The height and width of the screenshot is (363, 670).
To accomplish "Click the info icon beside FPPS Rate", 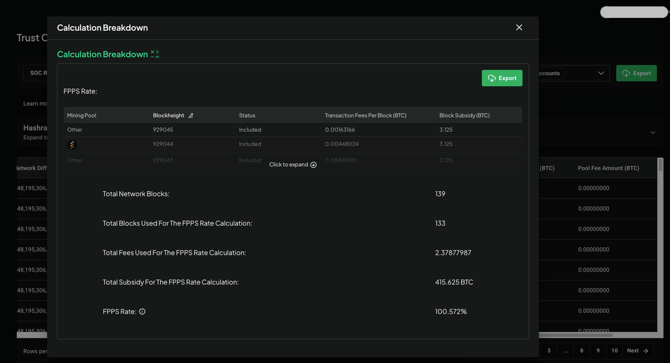I will tap(142, 312).
